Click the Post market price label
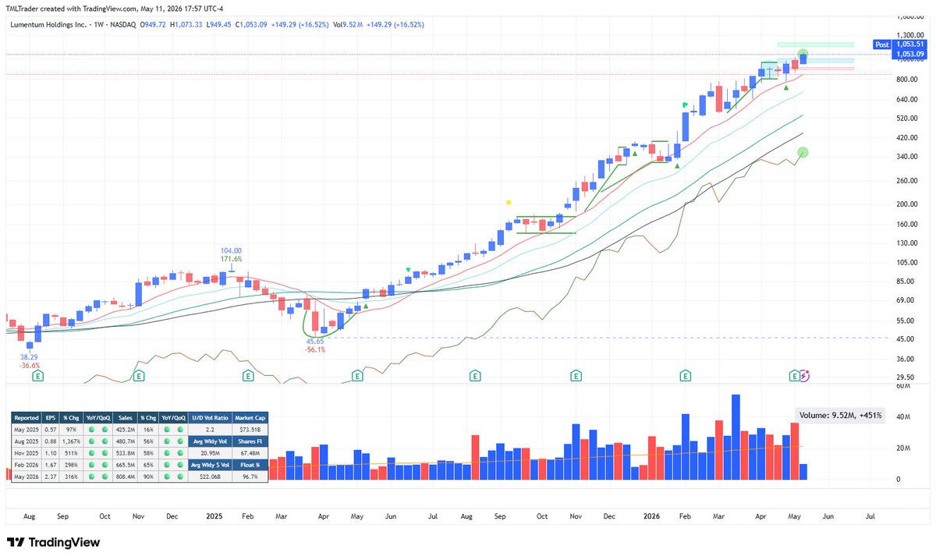Image resolution: width=936 pixels, height=560 pixels. click(882, 45)
